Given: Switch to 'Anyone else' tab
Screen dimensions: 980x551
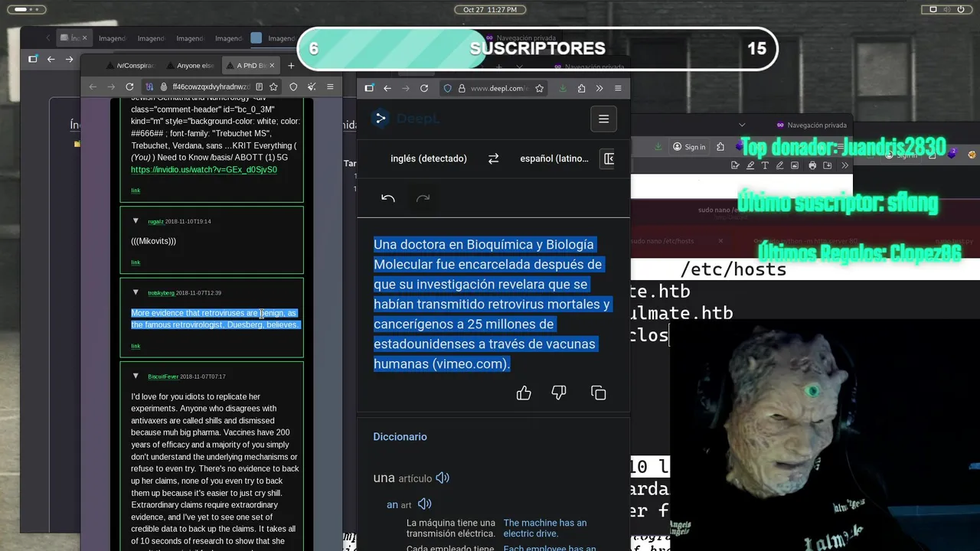Looking at the screenshot, I should click(x=191, y=66).
